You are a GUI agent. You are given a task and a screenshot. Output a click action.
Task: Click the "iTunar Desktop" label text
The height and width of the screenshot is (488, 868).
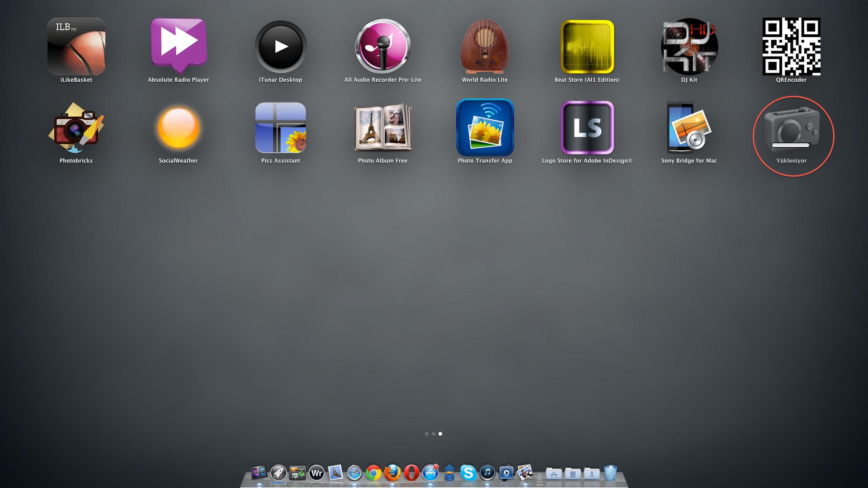(x=280, y=80)
